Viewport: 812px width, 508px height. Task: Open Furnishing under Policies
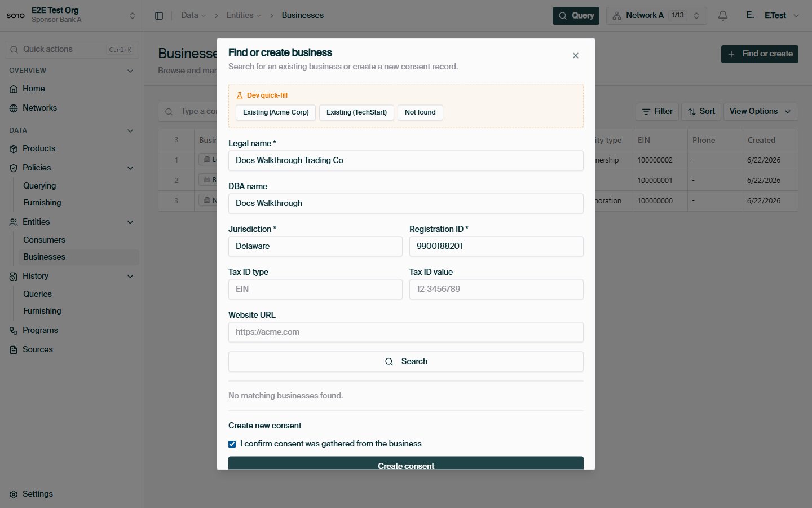[x=42, y=203]
